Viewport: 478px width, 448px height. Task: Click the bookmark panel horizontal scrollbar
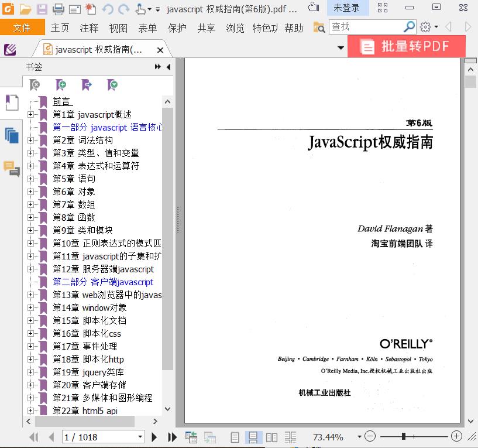[x=85, y=422]
